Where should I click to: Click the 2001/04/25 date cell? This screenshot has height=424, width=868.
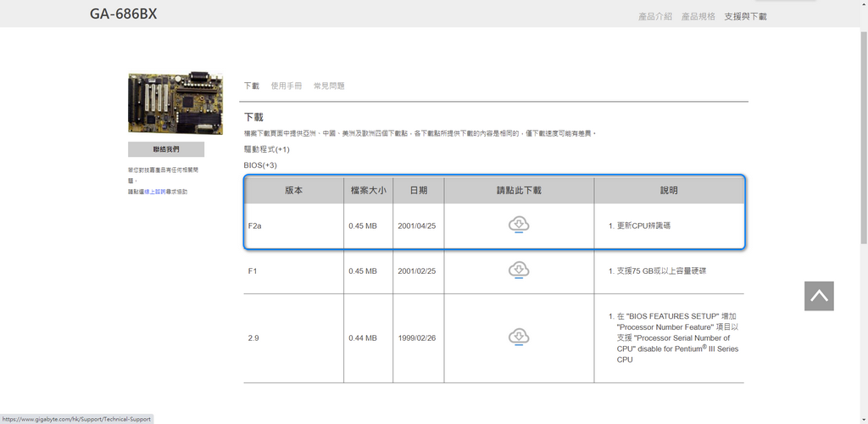pyautogui.click(x=419, y=226)
